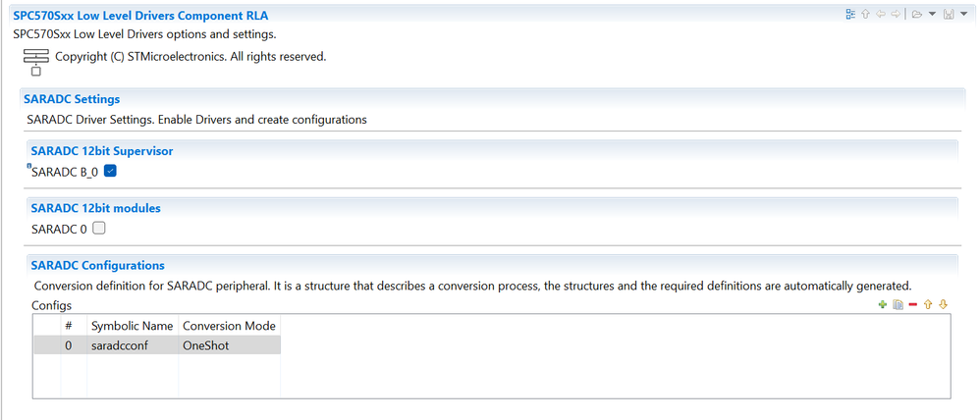Remove selected config with red minus icon
The height and width of the screenshot is (420, 980).
point(913,305)
